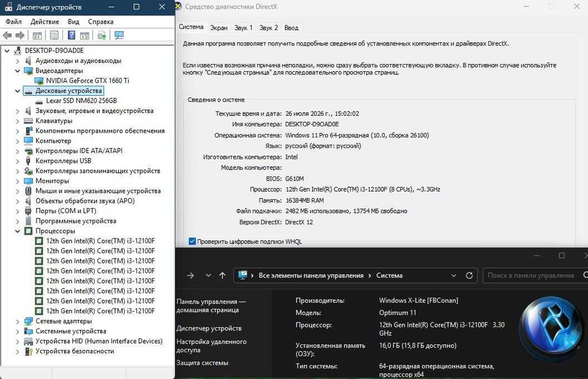Click the Порты (COM и LPT) icon

coord(28,211)
